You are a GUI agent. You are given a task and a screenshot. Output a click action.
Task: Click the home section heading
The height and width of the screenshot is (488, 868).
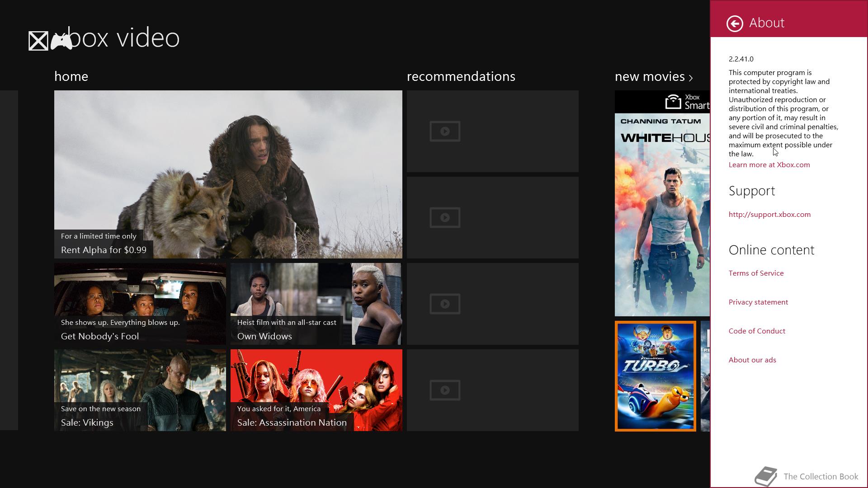pyautogui.click(x=71, y=77)
